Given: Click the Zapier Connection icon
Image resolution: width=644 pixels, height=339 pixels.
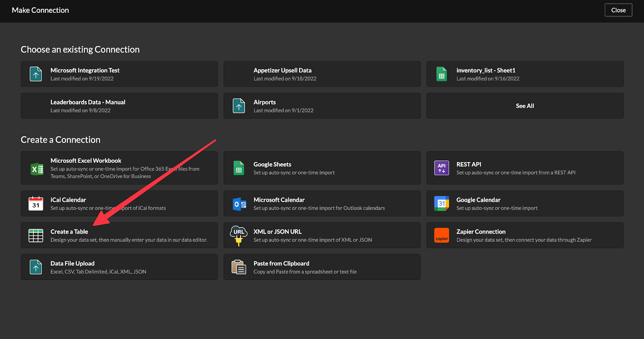Looking at the screenshot, I should pos(442,235).
